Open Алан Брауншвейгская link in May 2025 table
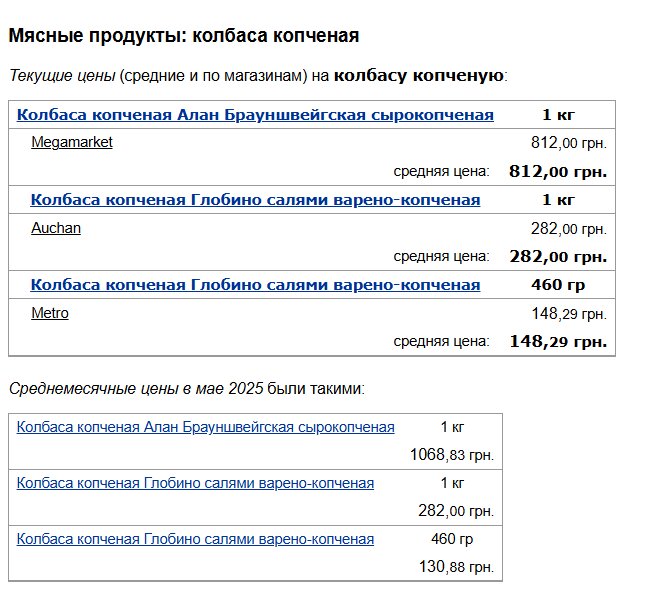Image resolution: width=663 pixels, height=597 pixels. pyautogui.click(x=205, y=427)
